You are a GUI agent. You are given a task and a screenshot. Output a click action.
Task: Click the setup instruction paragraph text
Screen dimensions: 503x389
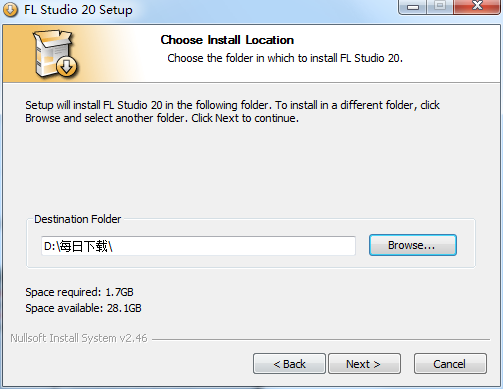pos(232,112)
